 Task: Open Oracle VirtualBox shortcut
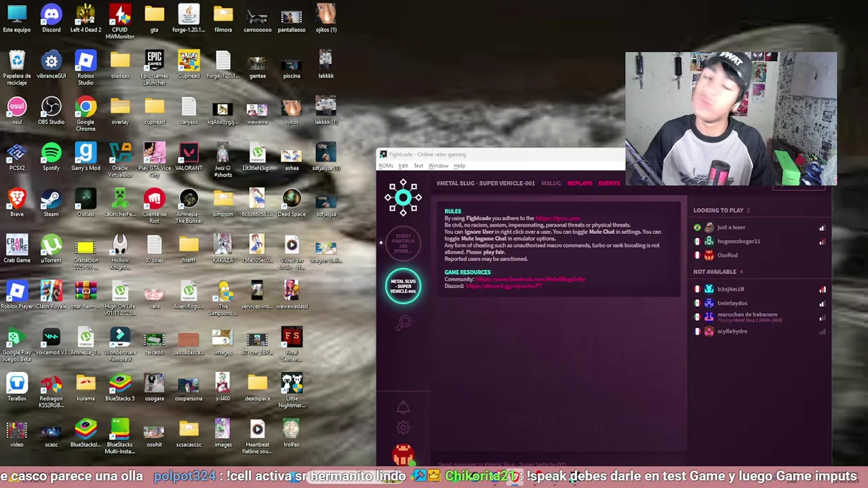click(120, 160)
